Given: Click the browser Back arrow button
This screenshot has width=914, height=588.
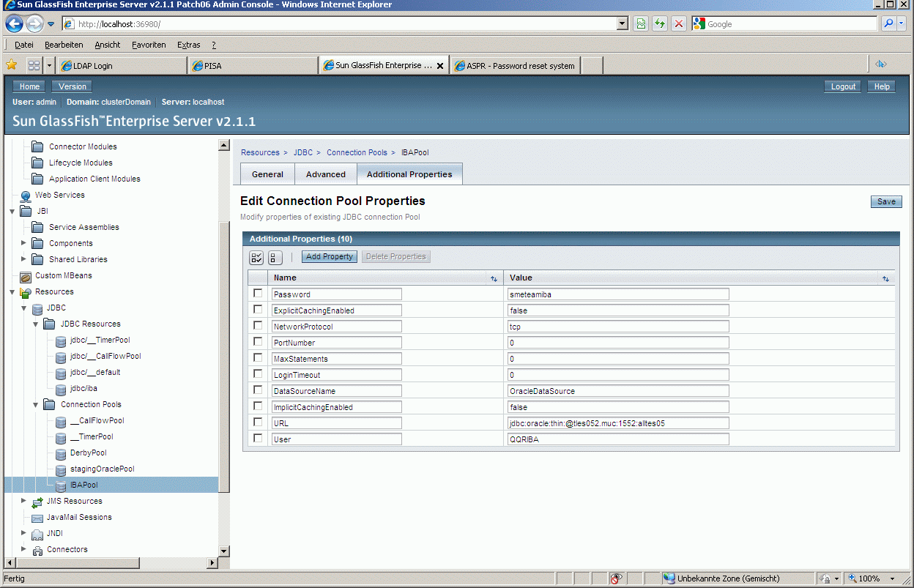Looking at the screenshot, I should click(15, 23).
